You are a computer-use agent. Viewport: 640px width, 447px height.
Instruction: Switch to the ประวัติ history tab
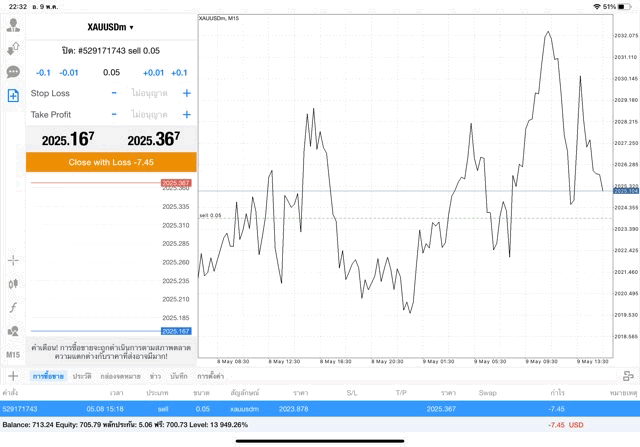(x=82, y=376)
